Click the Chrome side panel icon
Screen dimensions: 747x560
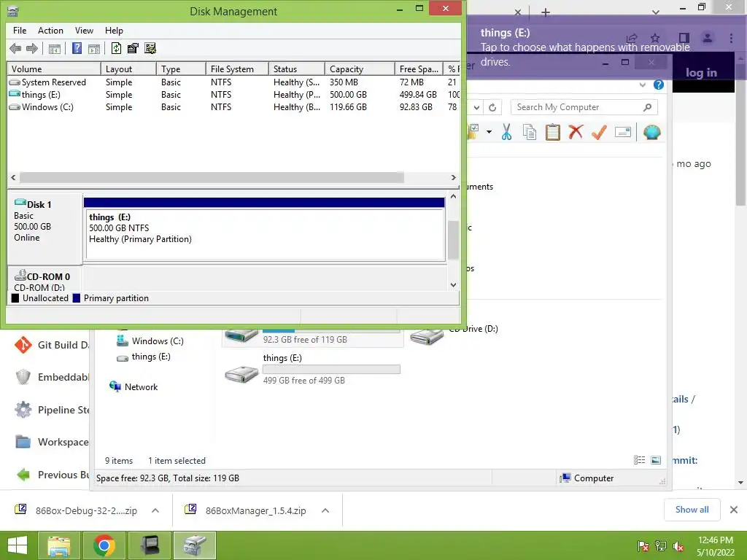coord(684,38)
